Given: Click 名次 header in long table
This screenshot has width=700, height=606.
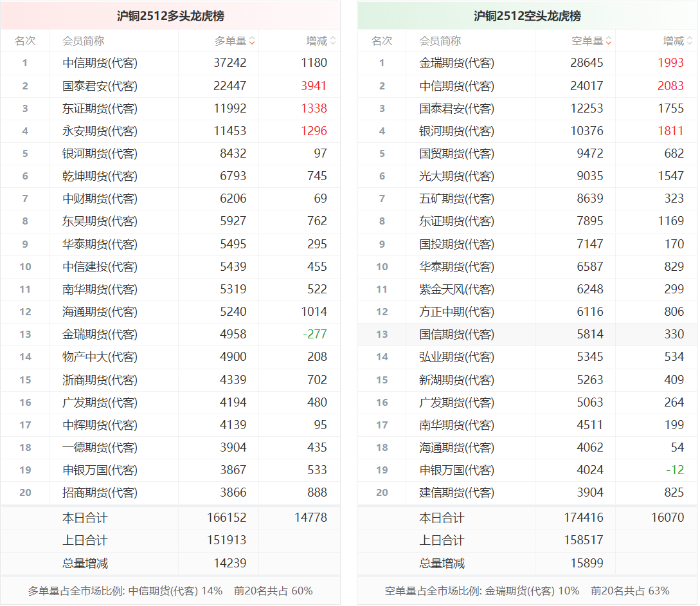Looking at the screenshot, I should 25,41.
